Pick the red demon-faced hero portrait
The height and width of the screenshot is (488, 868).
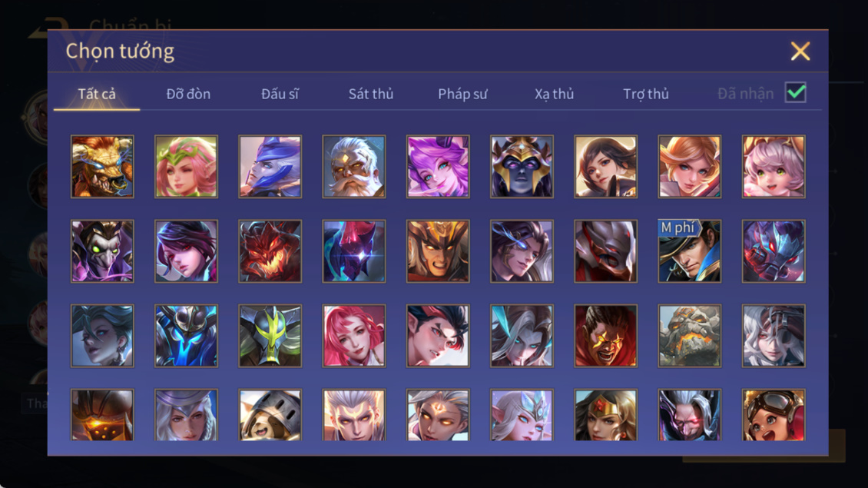point(270,251)
